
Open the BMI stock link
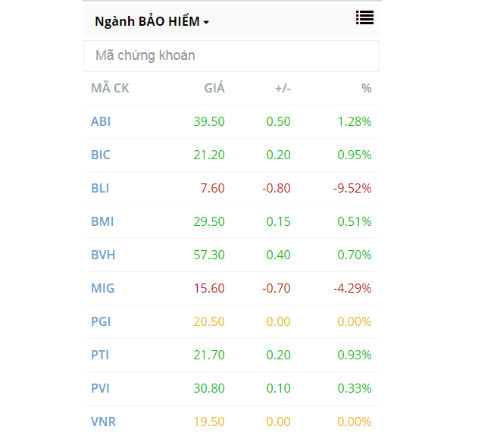(x=102, y=221)
